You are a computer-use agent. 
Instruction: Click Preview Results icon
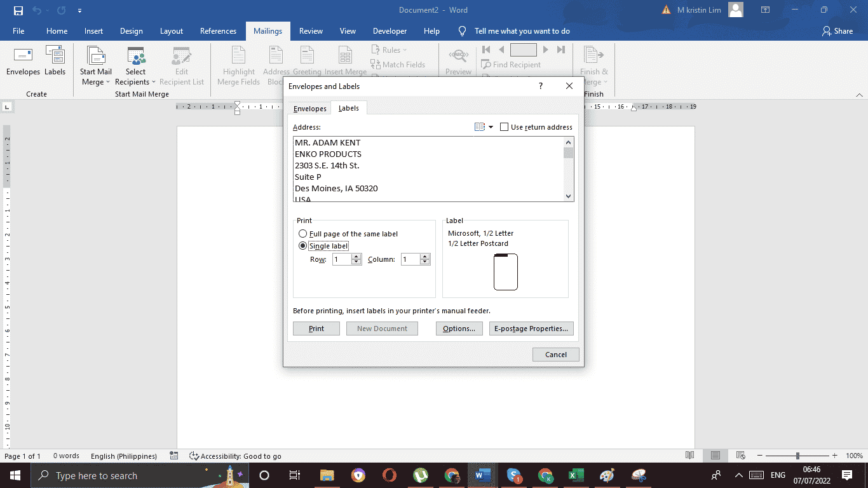tap(458, 62)
